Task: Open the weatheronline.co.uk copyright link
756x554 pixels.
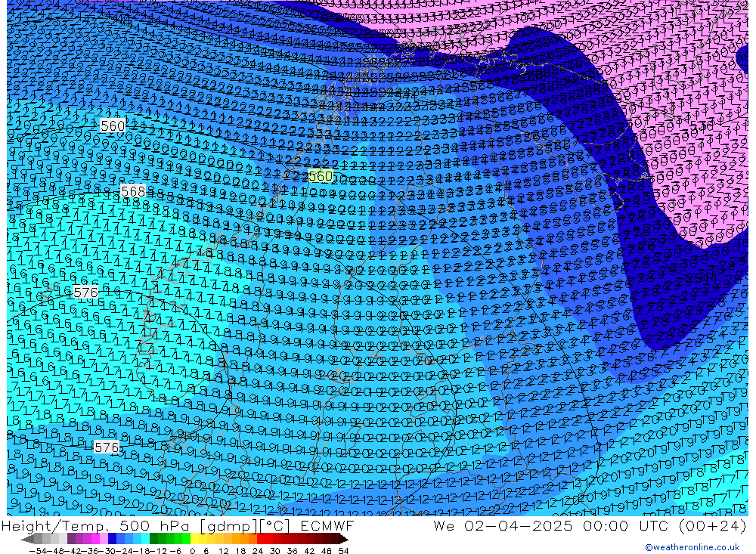Action: tap(692, 547)
